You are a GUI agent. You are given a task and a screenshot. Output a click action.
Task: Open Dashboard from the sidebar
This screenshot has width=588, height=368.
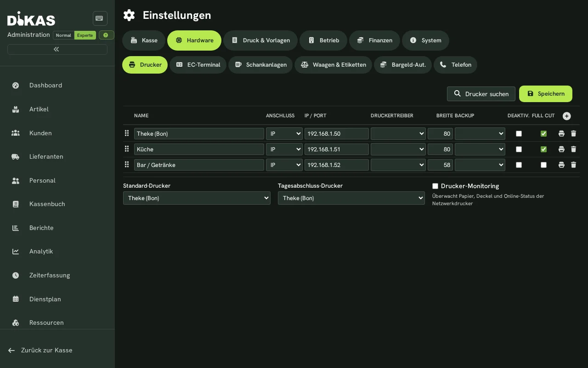coord(57,85)
